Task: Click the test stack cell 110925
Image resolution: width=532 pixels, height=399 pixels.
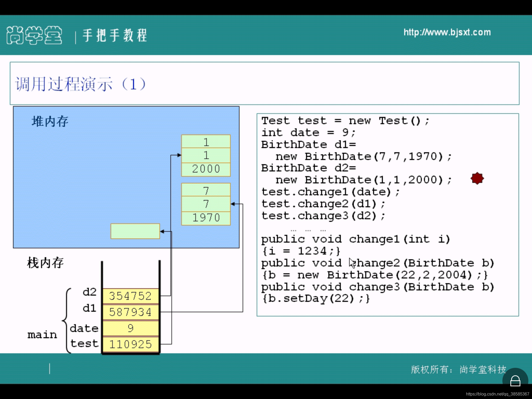Action: (130, 344)
